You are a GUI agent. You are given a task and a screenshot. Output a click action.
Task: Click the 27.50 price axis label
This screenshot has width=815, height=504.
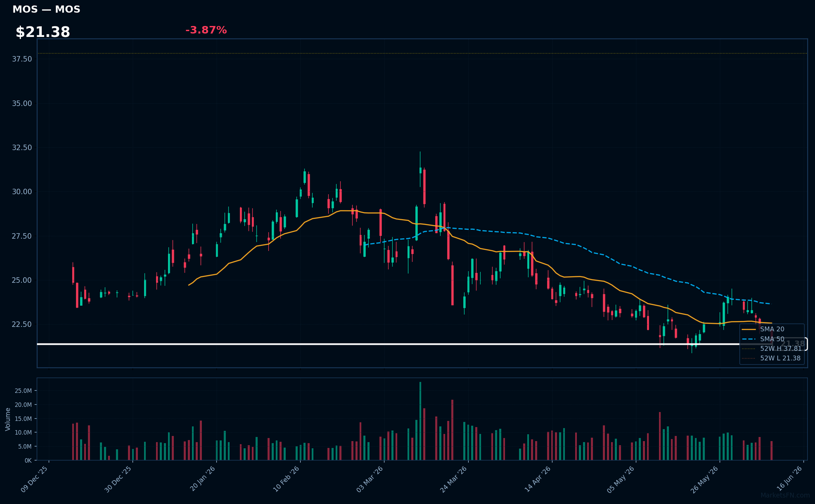22,236
